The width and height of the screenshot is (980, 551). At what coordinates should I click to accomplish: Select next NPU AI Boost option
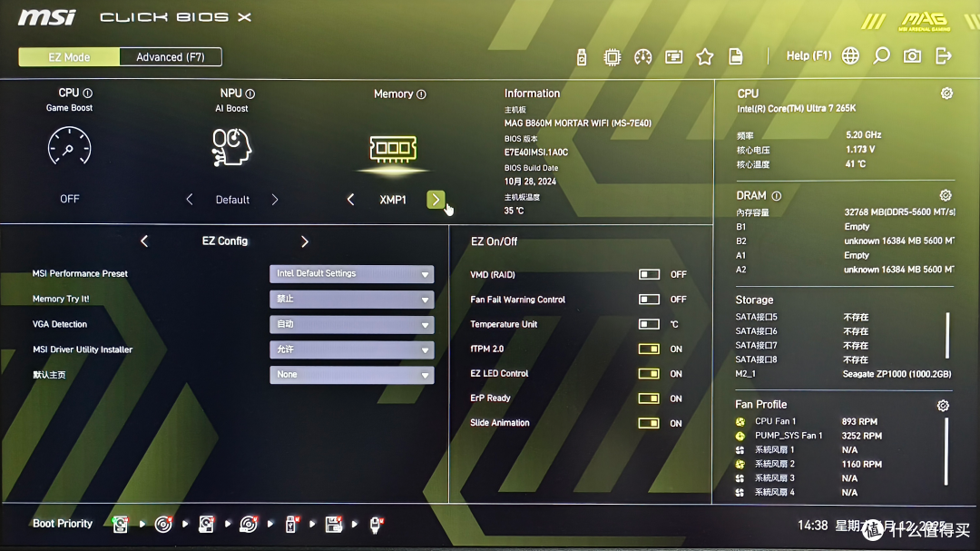coord(275,200)
